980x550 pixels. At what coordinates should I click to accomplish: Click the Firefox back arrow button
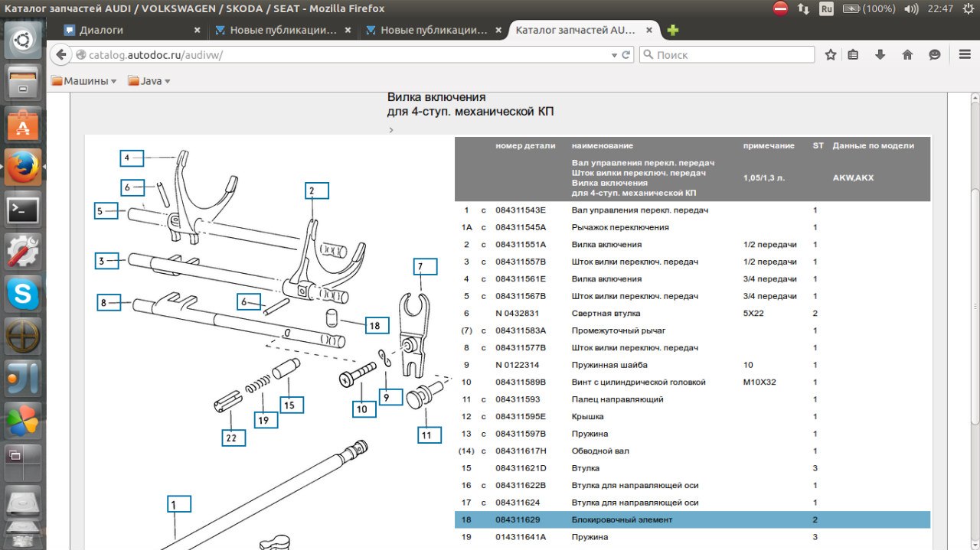click(61, 55)
